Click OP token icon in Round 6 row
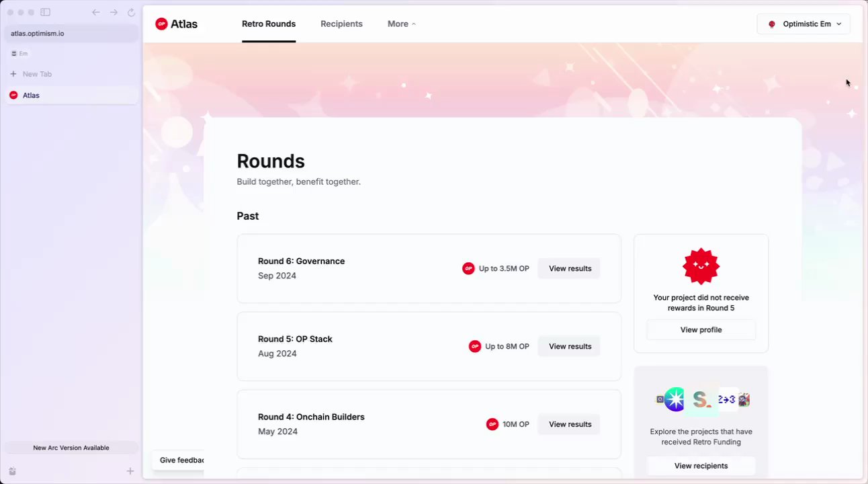Image resolution: width=868 pixels, height=484 pixels. coord(468,268)
